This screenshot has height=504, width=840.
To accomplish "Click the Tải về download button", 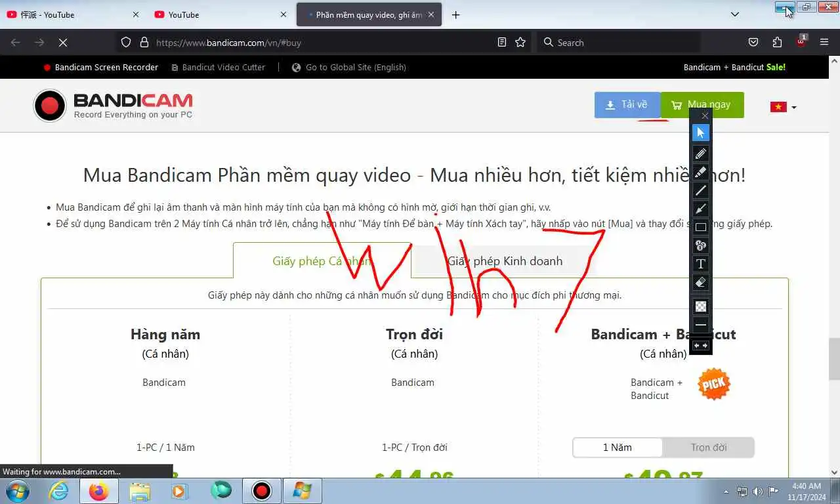I will [x=627, y=105].
